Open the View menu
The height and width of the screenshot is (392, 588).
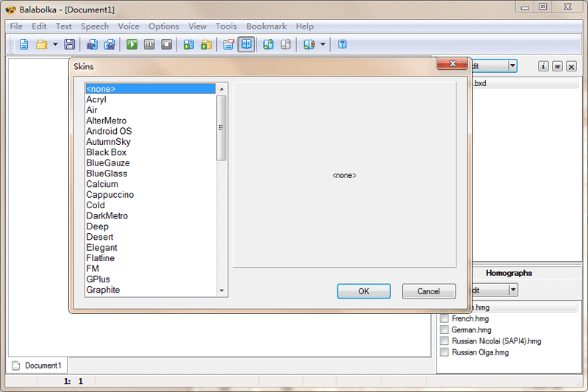click(197, 26)
